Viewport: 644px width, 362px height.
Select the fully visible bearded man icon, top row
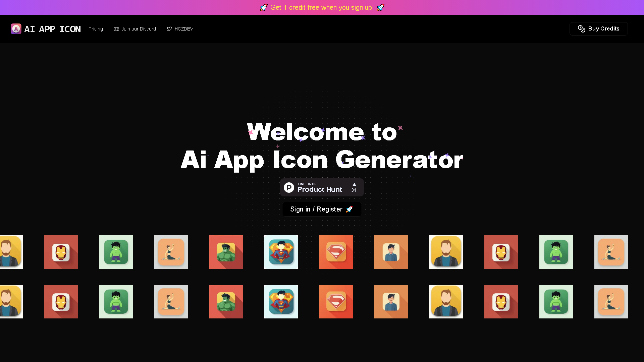[x=446, y=252]
